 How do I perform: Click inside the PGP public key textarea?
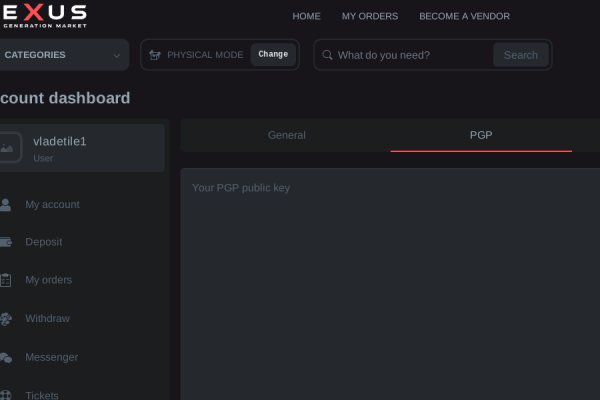[390, 284]
